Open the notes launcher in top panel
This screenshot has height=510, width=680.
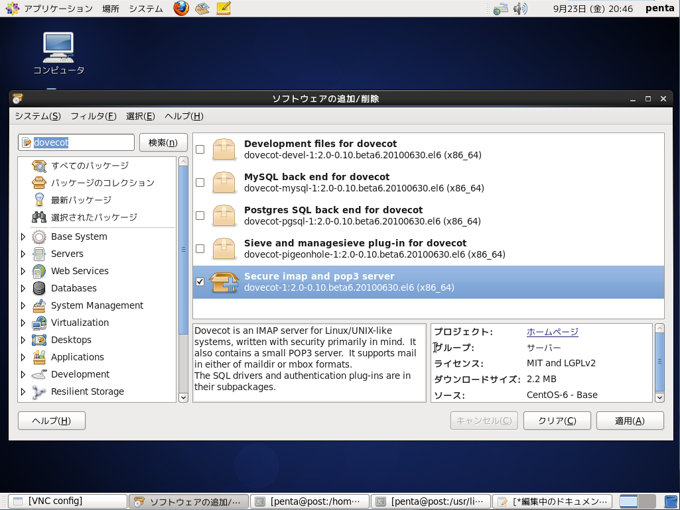[223, 8]
